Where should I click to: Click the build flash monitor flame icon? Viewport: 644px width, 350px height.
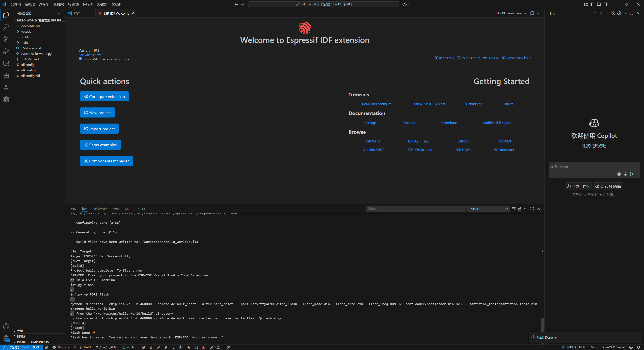click(x=189, y=347)
